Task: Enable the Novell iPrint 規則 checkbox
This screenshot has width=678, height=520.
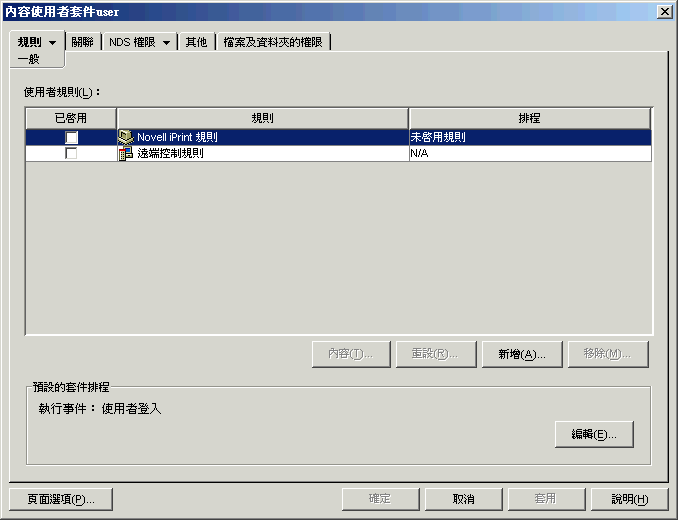Action: (71, 137)
